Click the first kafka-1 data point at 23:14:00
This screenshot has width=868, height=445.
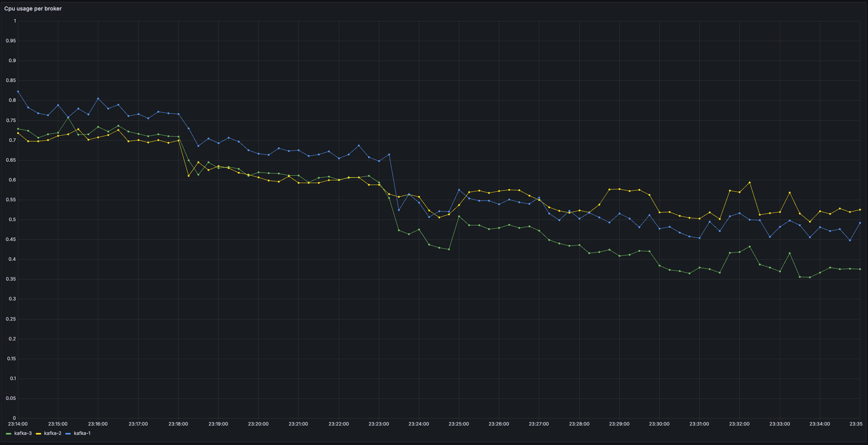(18, 91)
